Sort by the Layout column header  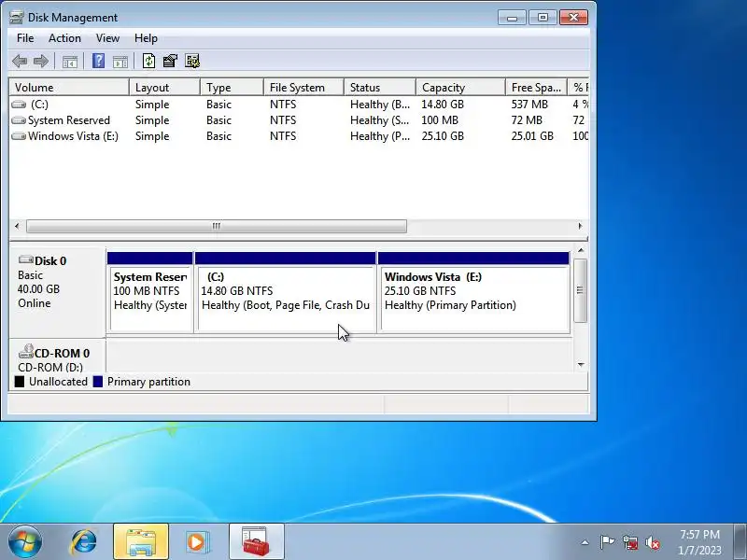[164, 88]
